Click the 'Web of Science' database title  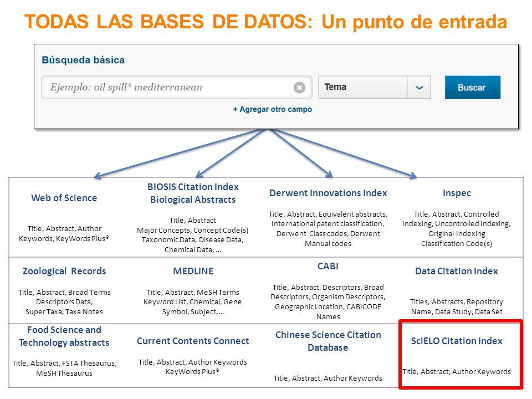tap(64, 198)
